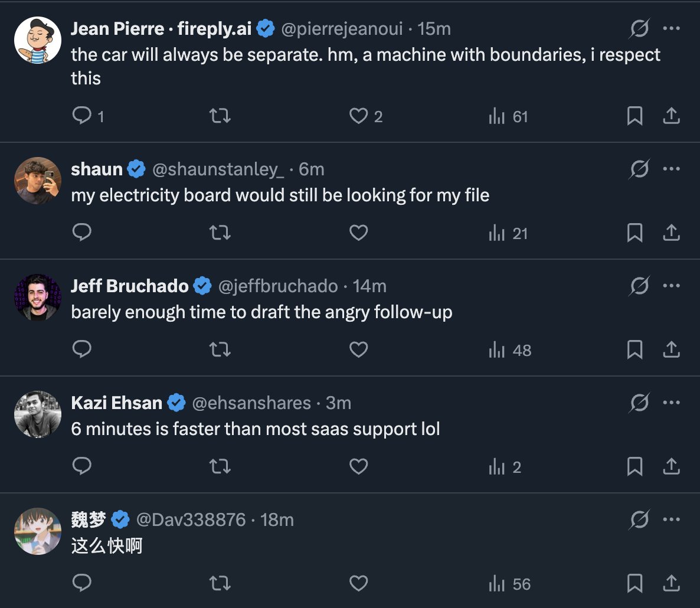Open Kazi Ehsan's profile name link
The image size is (700, 608).
tap(116, 403)
